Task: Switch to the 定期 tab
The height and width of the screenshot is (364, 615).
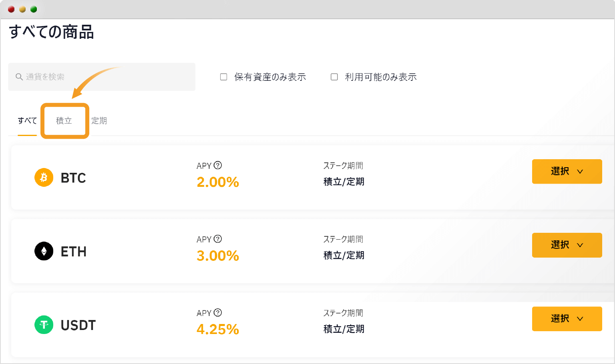Action: 99,120
